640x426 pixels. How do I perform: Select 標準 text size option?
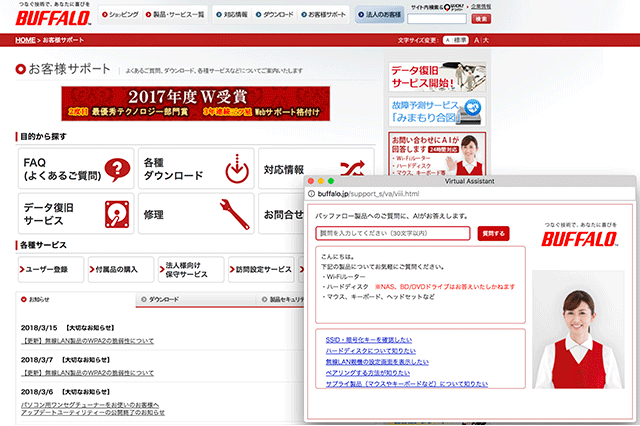pyautogui.click(x=459, y=40)
